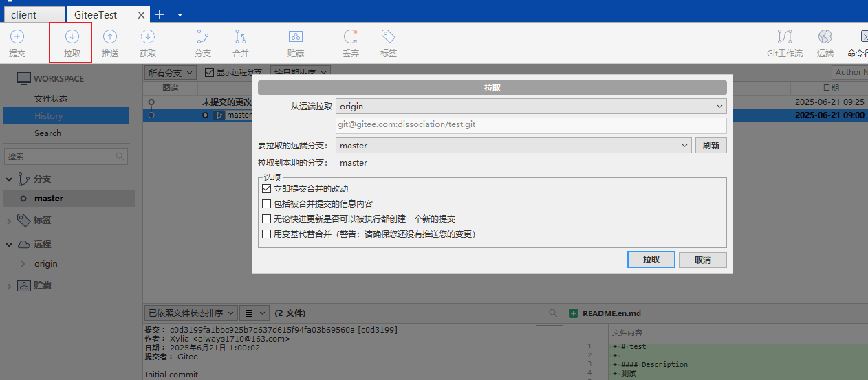Select 文件状态 in the workspace sidebar

tap(51, 99)
